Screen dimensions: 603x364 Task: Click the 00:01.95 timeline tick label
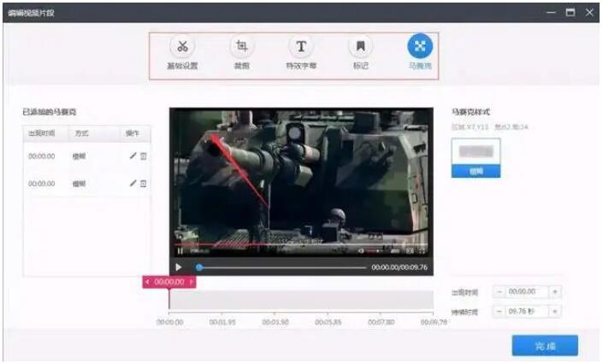(222, 322)
